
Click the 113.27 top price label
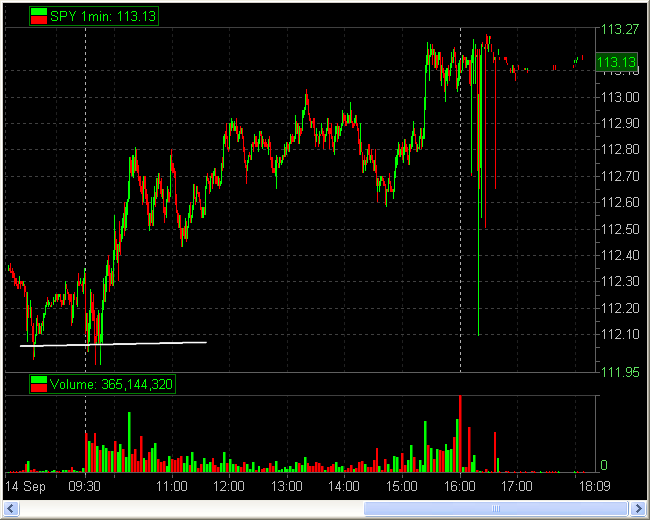620,29
